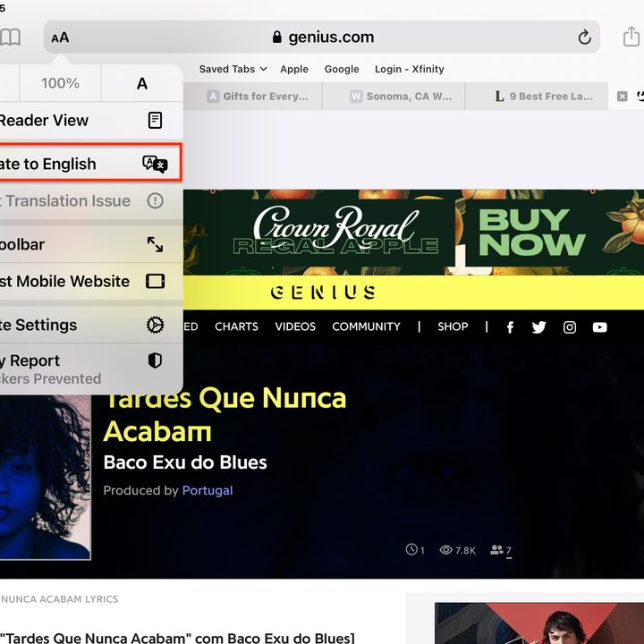
Task: Click the Translation Issue exclamation icon
Action: (155, 201)
